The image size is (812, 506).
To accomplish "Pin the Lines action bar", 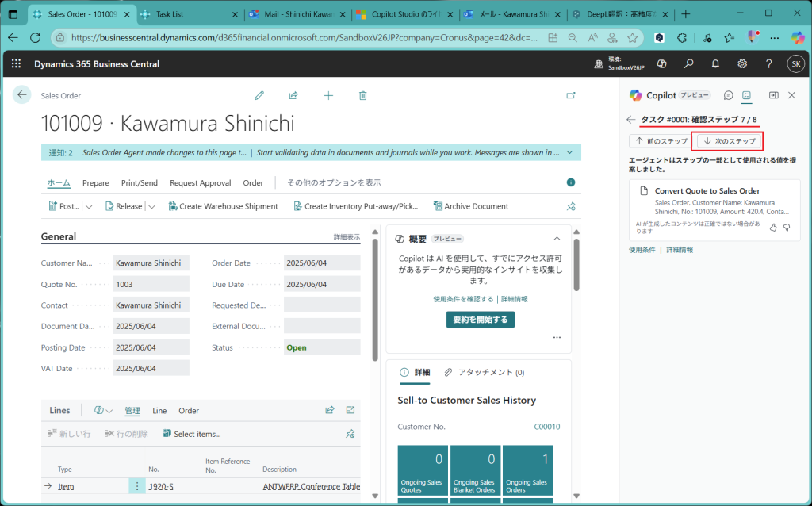I will tap(350, 434).
